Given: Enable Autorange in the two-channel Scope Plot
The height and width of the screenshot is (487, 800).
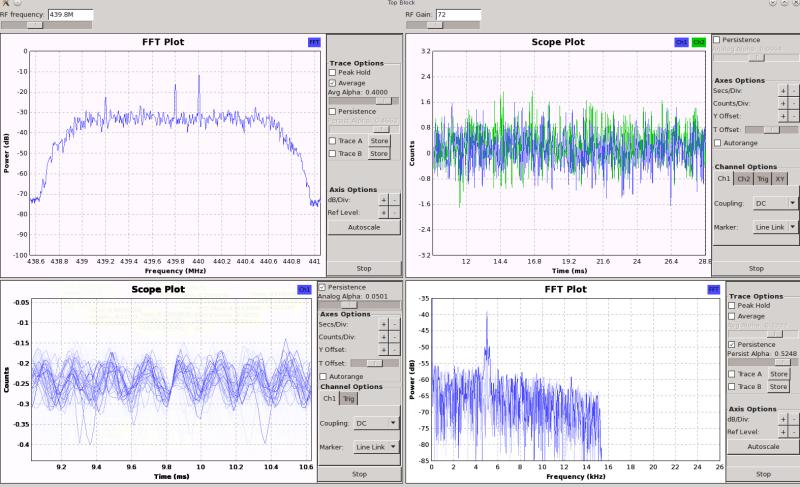Looking at the screenshot, I should (717, 143).
